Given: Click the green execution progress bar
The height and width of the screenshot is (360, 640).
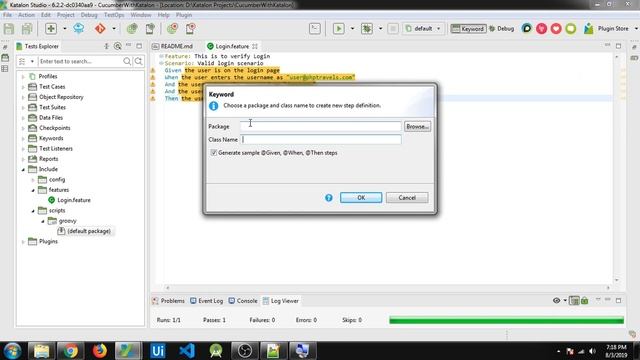Looking at the screenshot, I should pyautogui.click(x=507, y=320).
